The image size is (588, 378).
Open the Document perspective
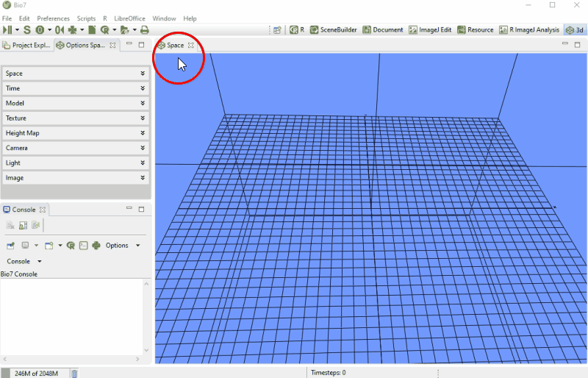point(382,30)
